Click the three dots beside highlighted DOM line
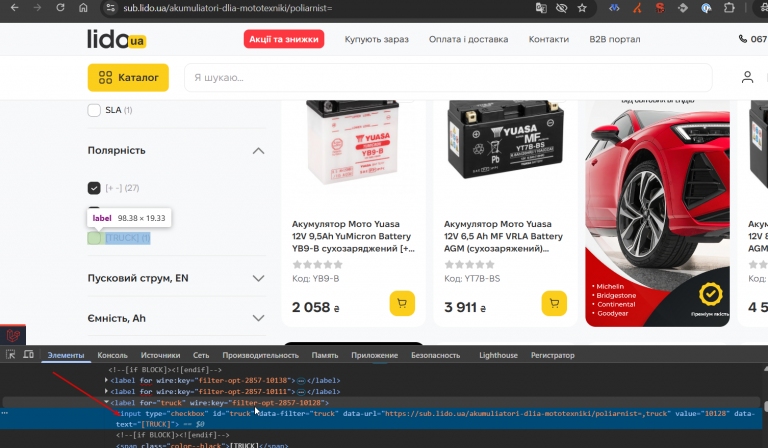This screenshot has height=448, width=768. (4, 413)
